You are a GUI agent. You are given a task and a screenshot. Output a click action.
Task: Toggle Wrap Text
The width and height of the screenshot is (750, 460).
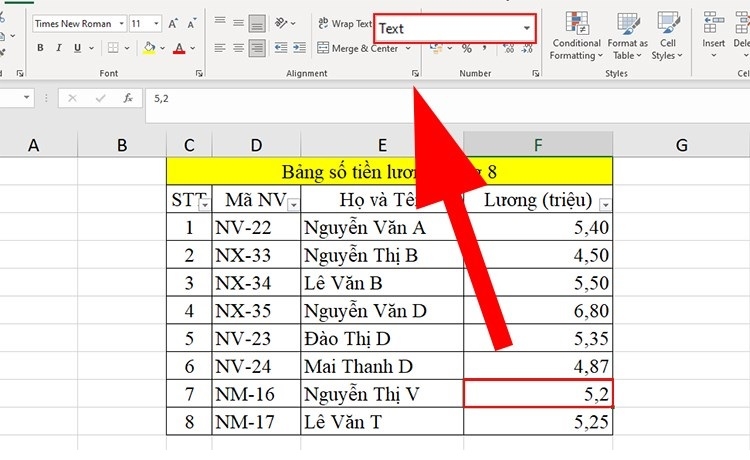coord(344,23)
